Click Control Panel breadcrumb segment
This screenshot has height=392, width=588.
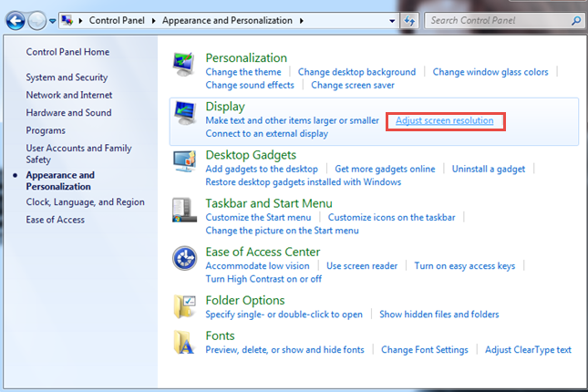(x=117, y=20)
